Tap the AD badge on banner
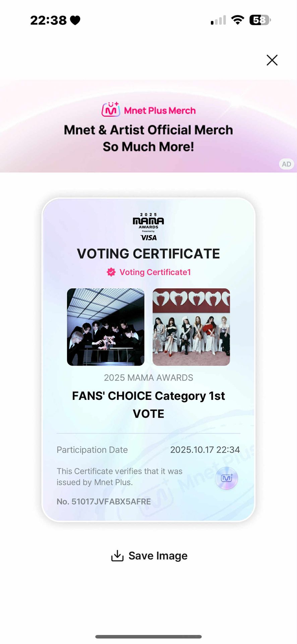297x644 pixels. [286, 164]
